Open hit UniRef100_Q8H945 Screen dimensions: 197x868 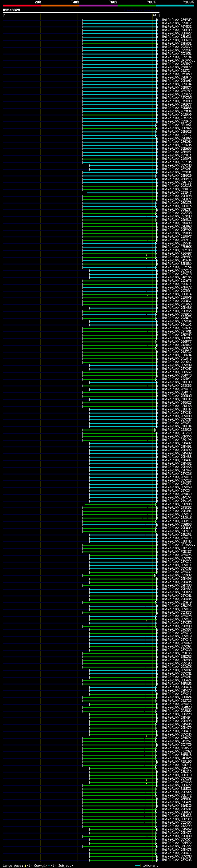[177, 128]
